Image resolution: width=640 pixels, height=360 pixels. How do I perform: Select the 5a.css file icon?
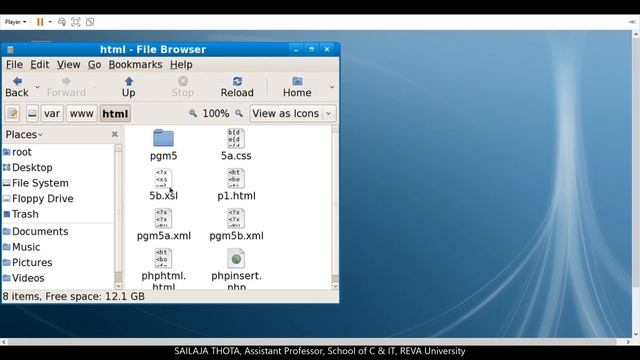(236, 139)
